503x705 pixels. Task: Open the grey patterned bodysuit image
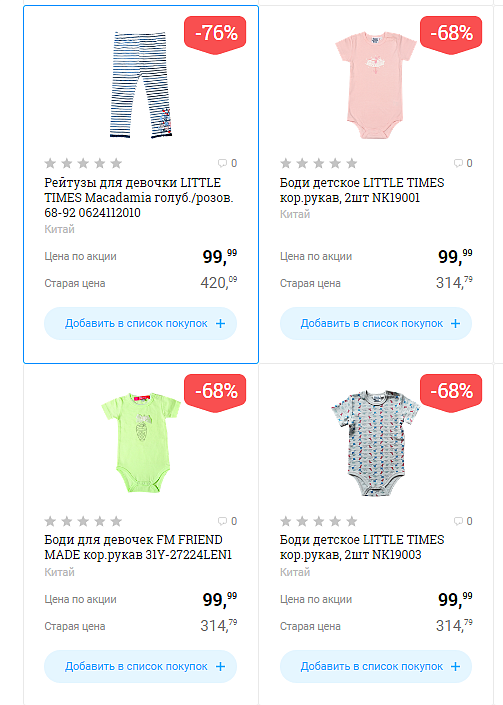pos(376,443)
